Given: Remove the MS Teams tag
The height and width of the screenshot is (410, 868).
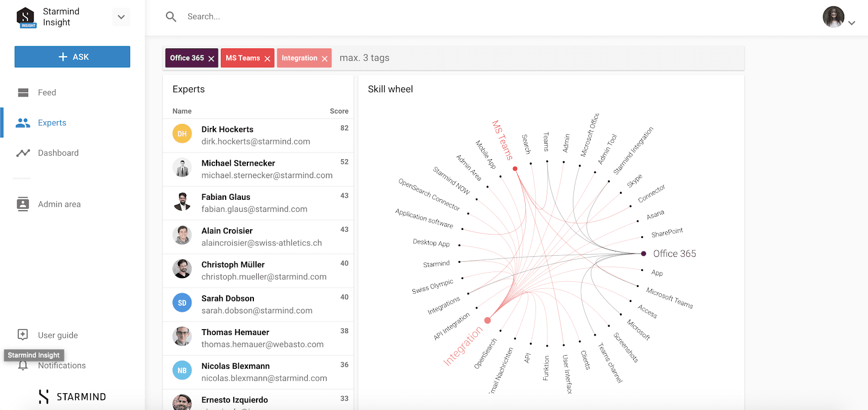Looking at the screenshot, I should (x=267, y=59).
